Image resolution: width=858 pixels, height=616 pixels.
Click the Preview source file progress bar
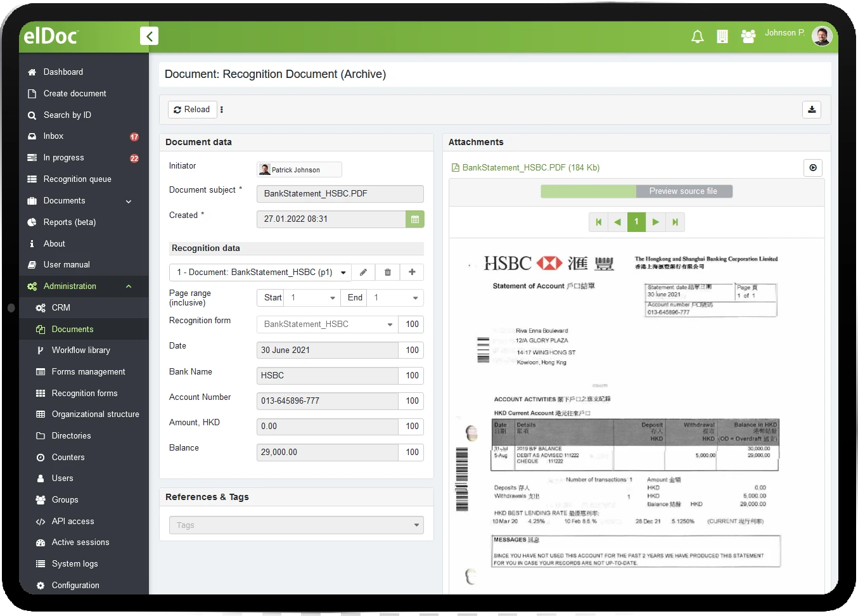pos(637,191)
